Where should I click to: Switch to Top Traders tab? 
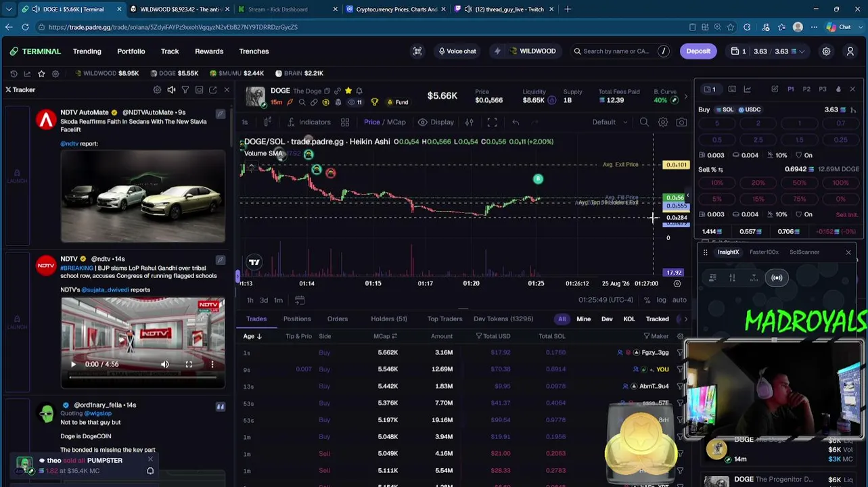(444, 319)
